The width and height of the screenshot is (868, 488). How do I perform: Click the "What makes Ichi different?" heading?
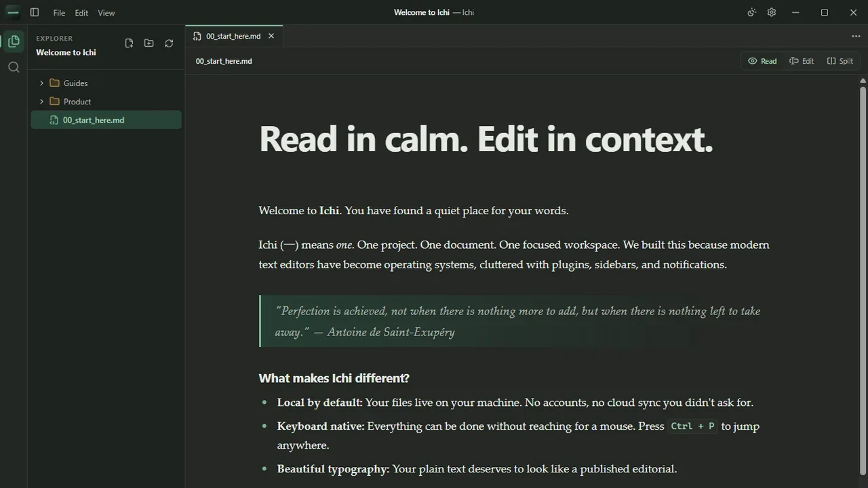click(x=334, y=378)
